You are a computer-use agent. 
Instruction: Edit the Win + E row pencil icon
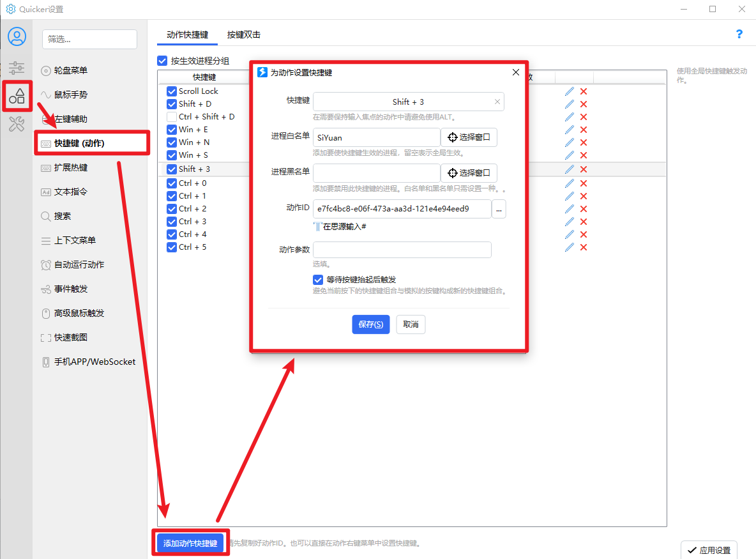tap(570, 130)
